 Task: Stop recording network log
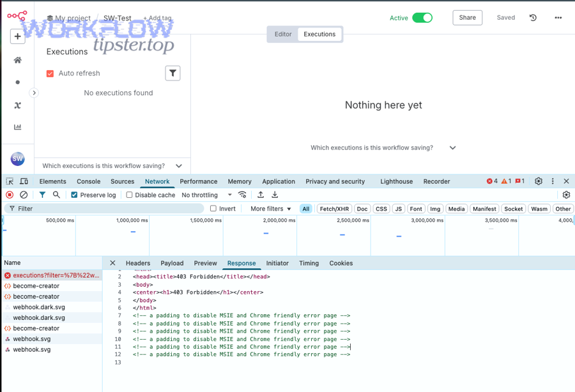10,195
